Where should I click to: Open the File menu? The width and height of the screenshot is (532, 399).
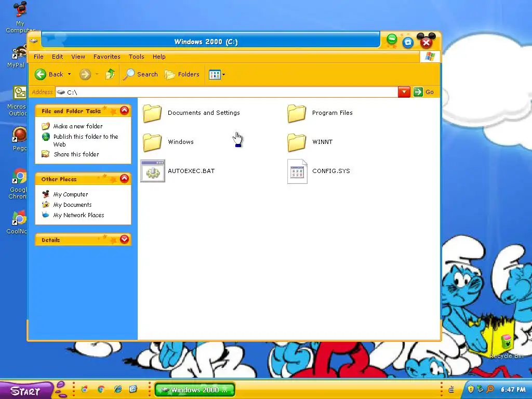(x=38, y=57)
